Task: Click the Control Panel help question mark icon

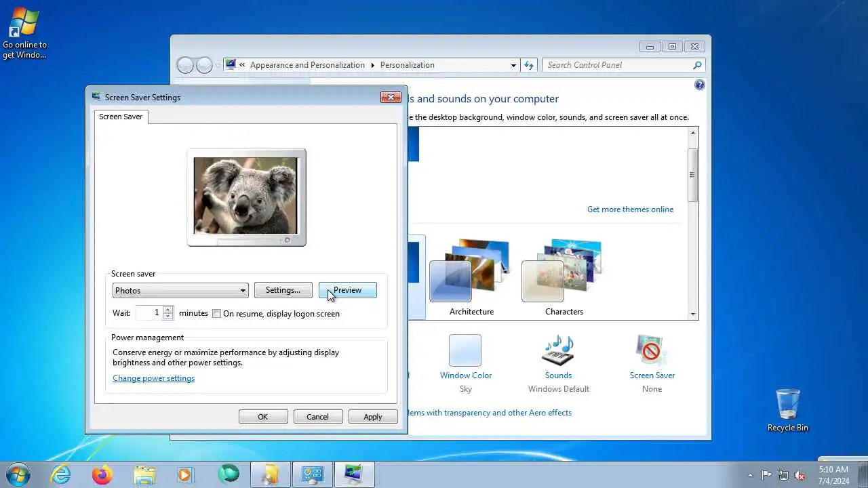Action: click(x=700, y=85)
